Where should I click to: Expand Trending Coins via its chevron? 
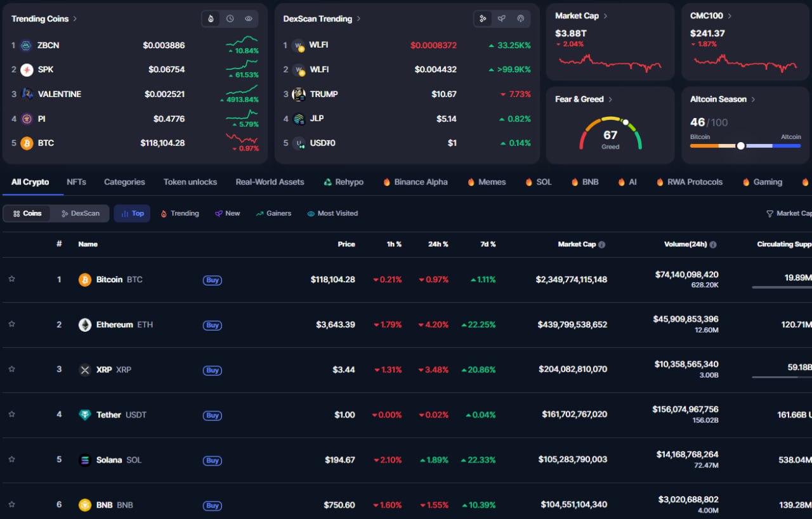point(75,19)
